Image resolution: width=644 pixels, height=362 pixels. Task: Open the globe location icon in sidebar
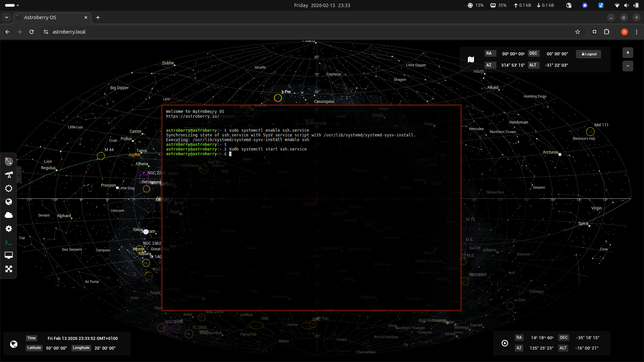9,202
